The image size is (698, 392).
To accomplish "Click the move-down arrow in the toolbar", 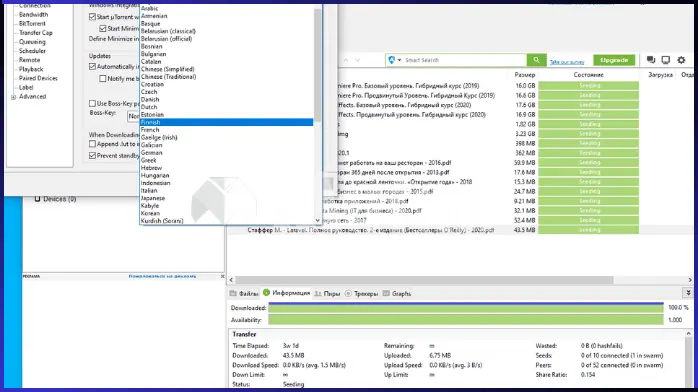I will (x=357, y=60).
